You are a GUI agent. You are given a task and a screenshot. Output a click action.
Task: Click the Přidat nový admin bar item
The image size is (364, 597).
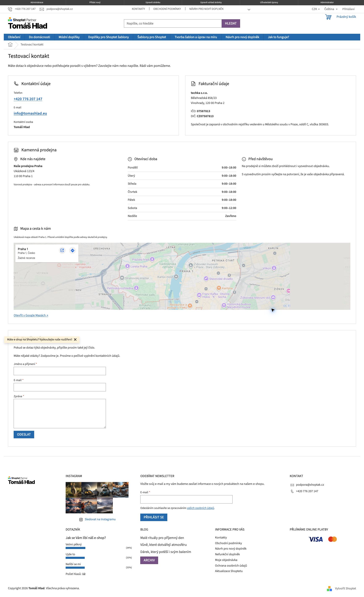pyautogui.click(x=95, y=3)
